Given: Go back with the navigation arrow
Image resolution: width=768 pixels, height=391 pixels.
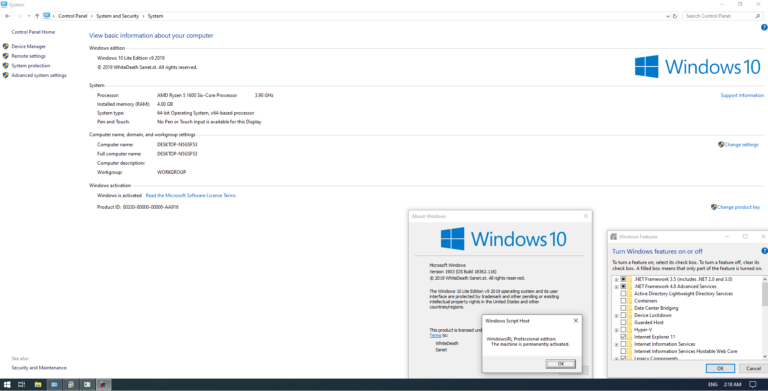Looking at the screenshot, I should pyautogui.click(x=7, y=16).
